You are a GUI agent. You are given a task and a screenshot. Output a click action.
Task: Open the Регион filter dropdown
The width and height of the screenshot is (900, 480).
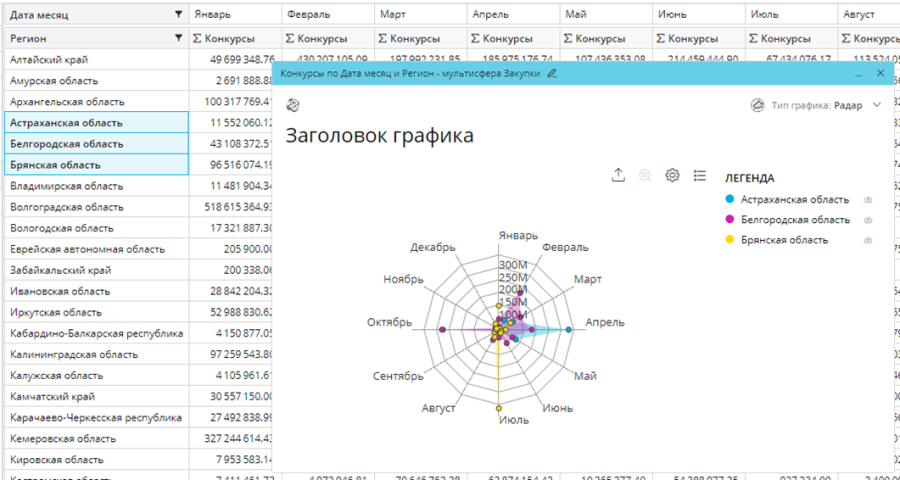[178, 38]
